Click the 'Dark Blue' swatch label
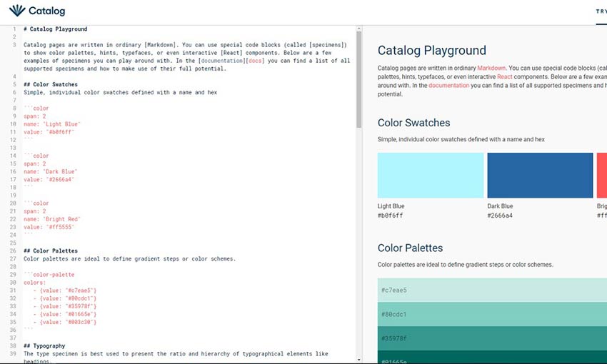This screenshot has width=607, height=364. pos(500,206)
